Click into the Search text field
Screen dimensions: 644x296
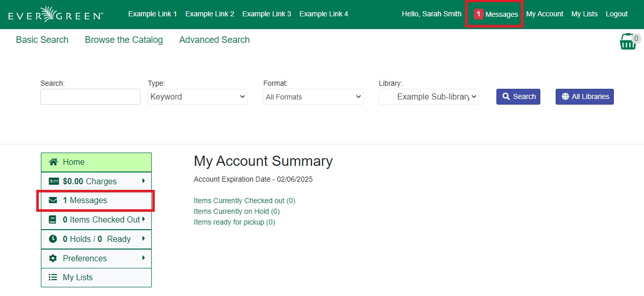tap(90, 97)
